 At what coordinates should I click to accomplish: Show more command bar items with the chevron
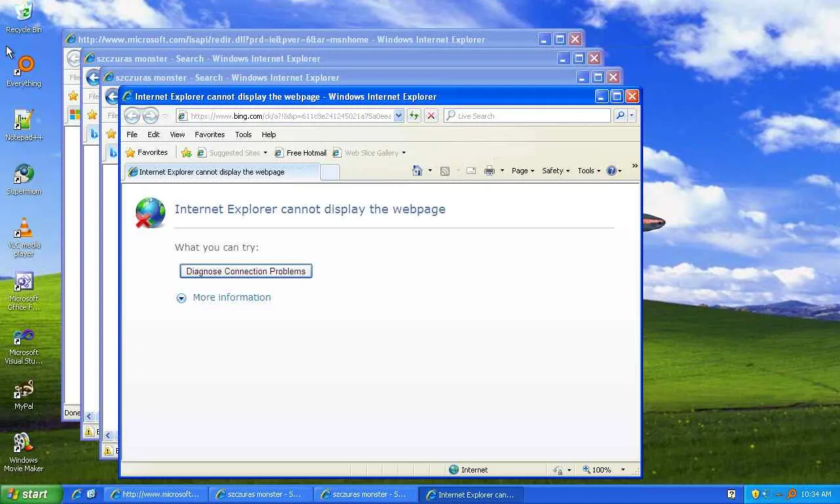click(635, 166)
